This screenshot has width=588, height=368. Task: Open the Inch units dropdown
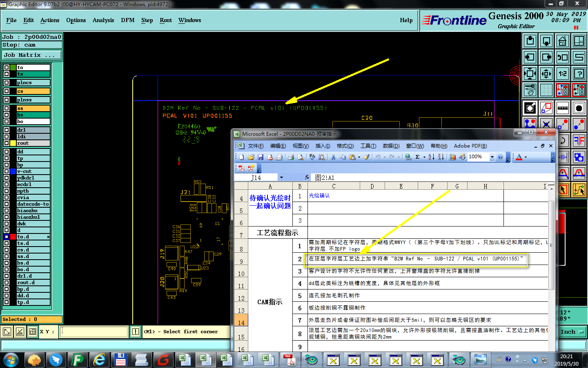click(x=572, y=332)
